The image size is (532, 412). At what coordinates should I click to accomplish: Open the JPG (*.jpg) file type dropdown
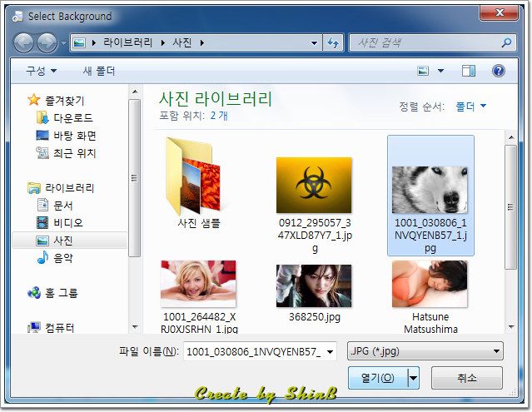[425, 351]
